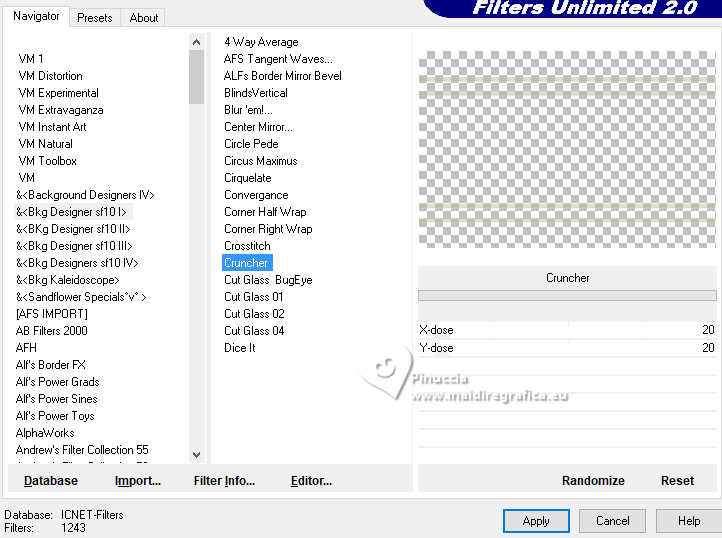Screen dimensions: 722x538
Task: Choose BlindsVertical filter
Action: (256, 94)
